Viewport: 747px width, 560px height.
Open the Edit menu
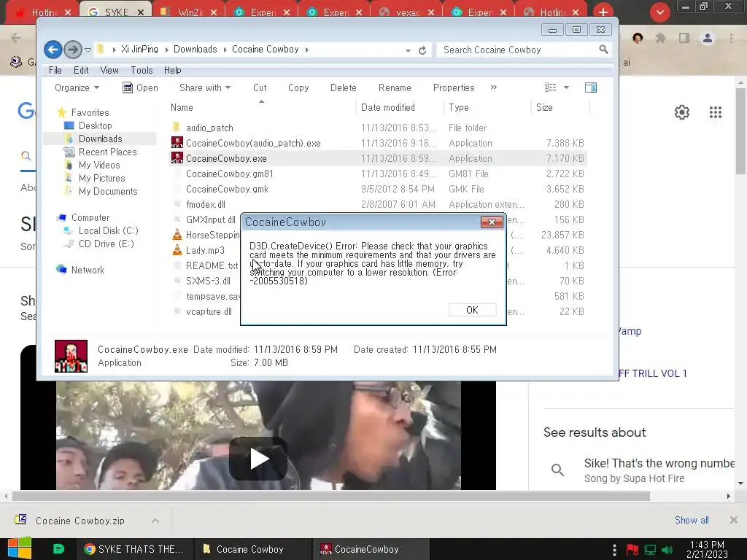81,70
